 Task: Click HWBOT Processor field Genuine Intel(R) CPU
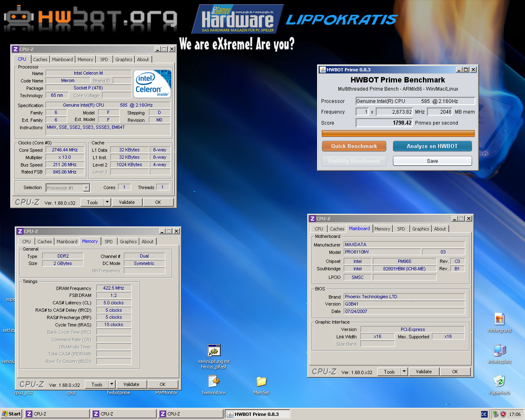point(415,101)
